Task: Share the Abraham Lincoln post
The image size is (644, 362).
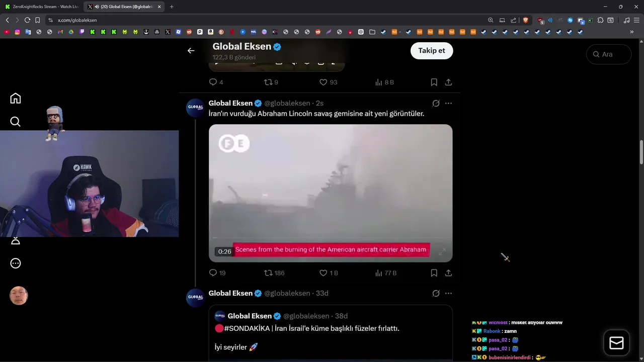Action: tap(448, 273)
